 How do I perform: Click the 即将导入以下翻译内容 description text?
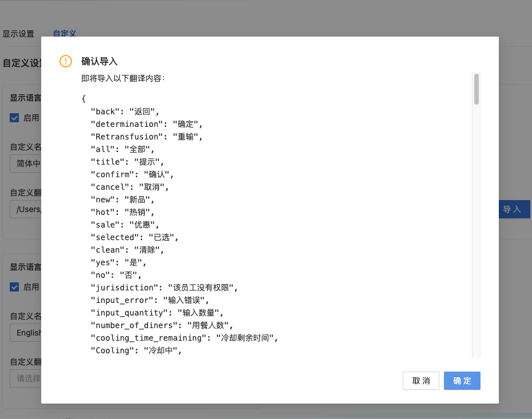123,78
